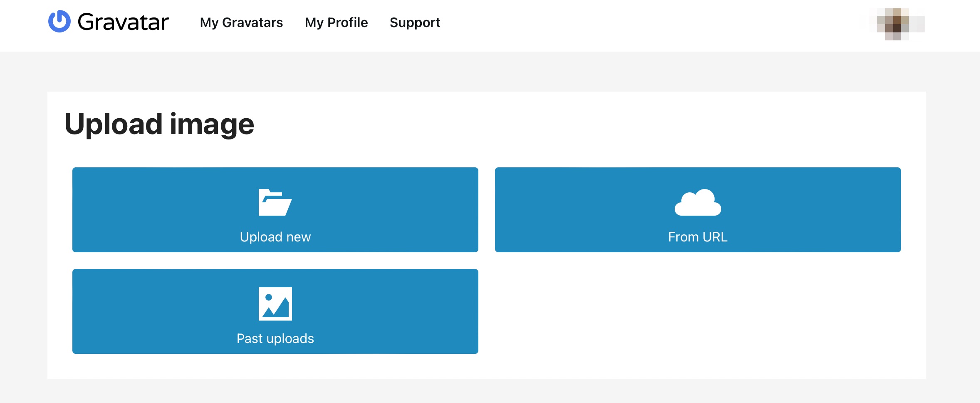This screenshot has width=980, height=403.
Task: Go to the My Profile page
Action: (x=336, y=22)
